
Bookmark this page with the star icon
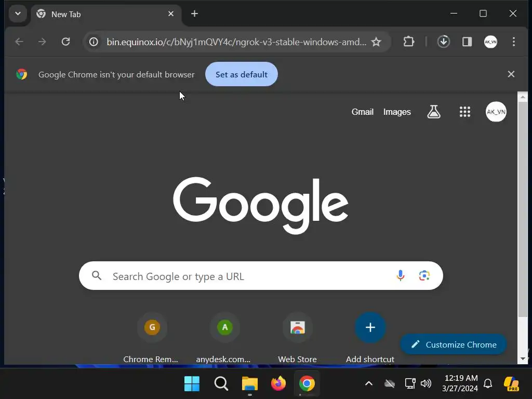click(376, 42)
